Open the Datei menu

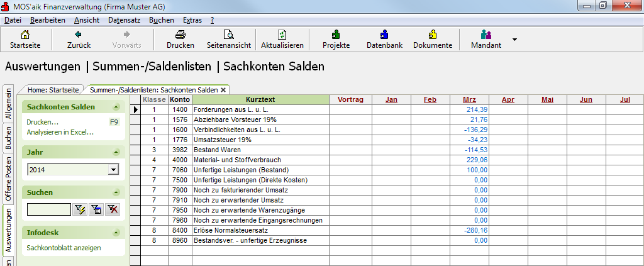(x=13, y=20)
